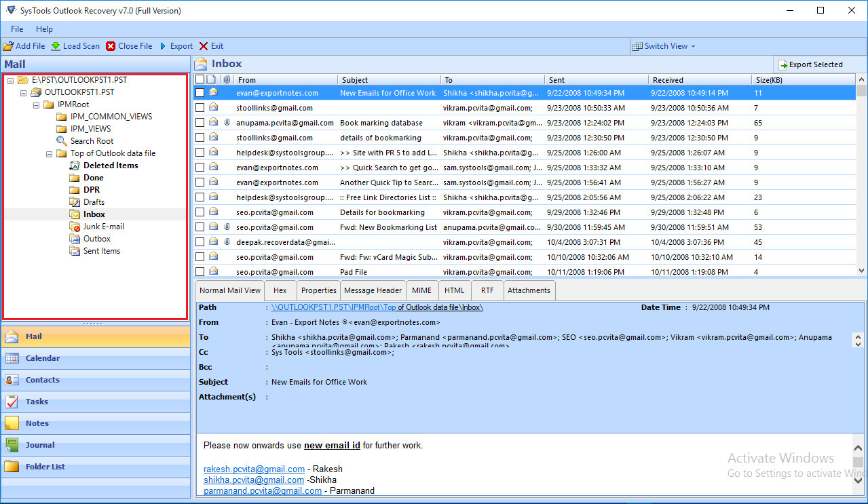Sort emails by the From column
868x504 pixels.
[x=284, y=79]
